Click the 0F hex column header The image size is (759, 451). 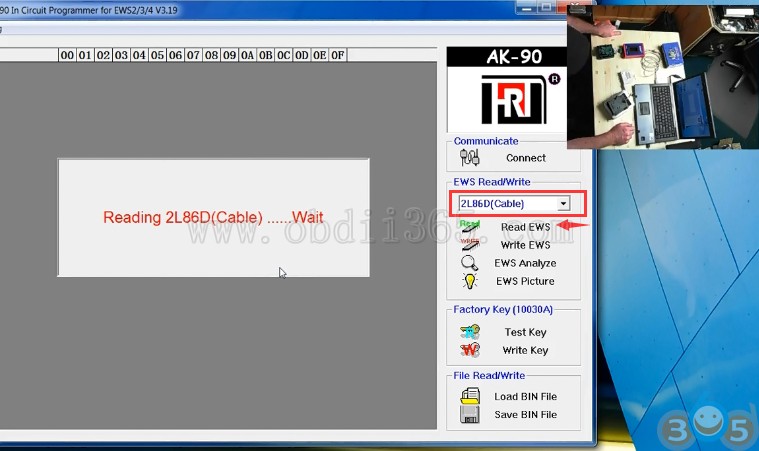click(x=338, y=55)
